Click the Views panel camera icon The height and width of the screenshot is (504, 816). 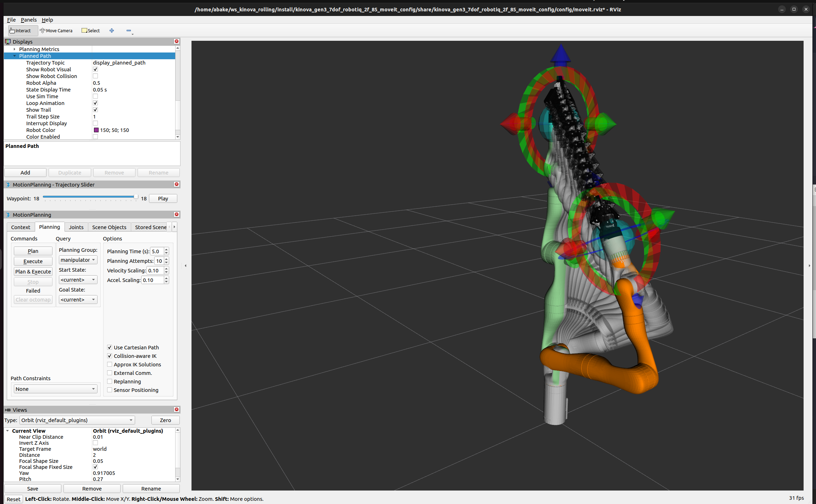tap(8, 410)
